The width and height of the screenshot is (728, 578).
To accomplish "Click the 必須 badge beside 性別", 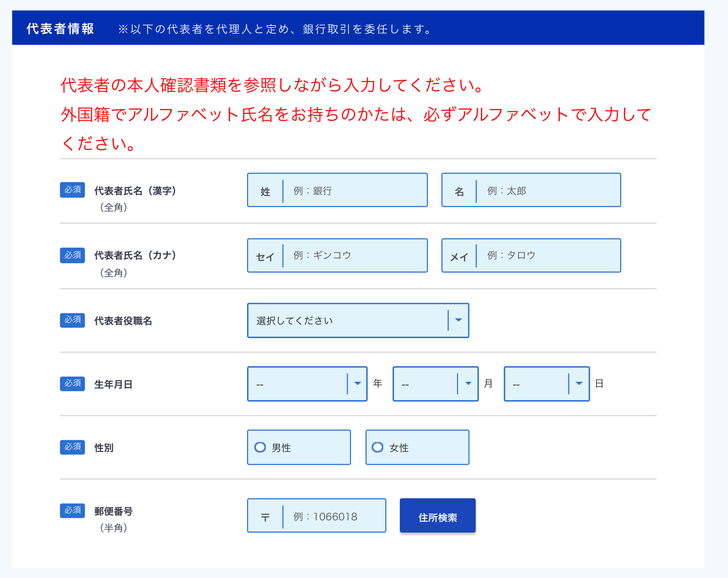I will [72, 447].
